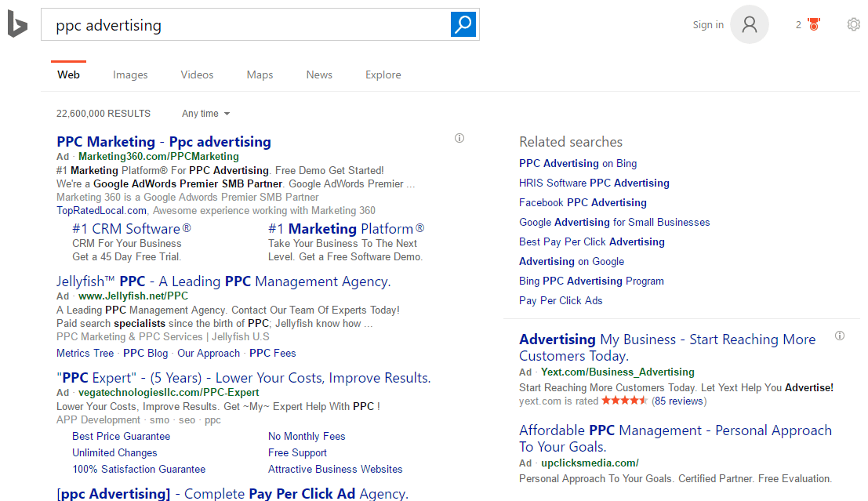868x501 pixels.
Task: Open the user profile avatar icon
Action: [x=750, y=24]
